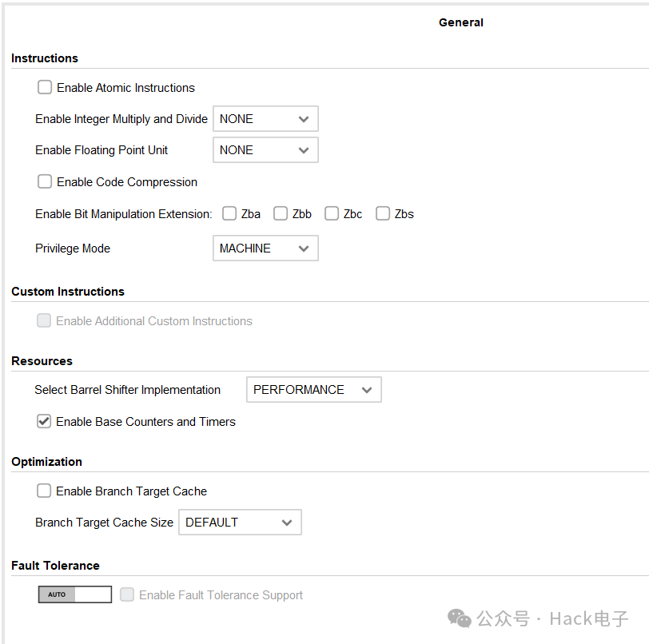Screen dimensions: 649x644
Task: Toggle the AUTO switch for Fault Tolerance
Action: tap(75, 594)
